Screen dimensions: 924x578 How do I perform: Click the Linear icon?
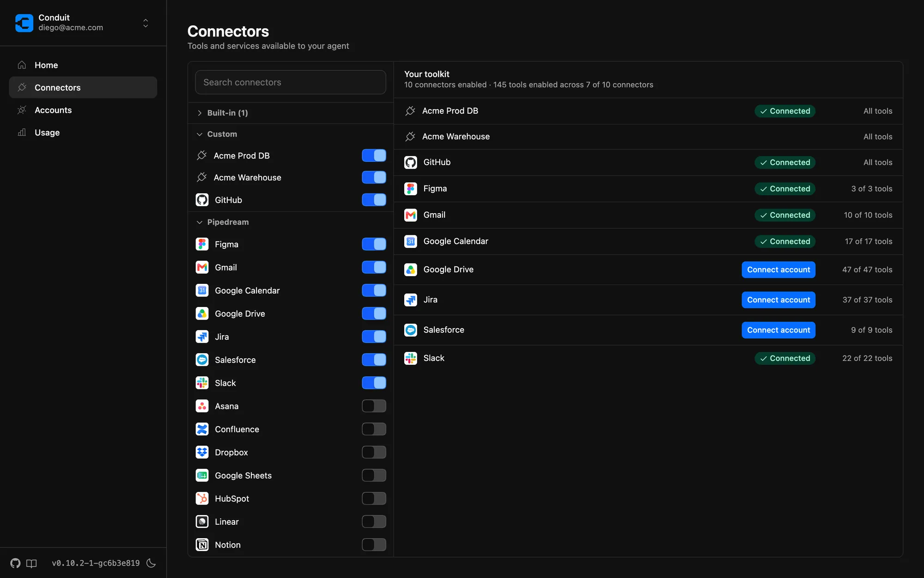[202, 522]
